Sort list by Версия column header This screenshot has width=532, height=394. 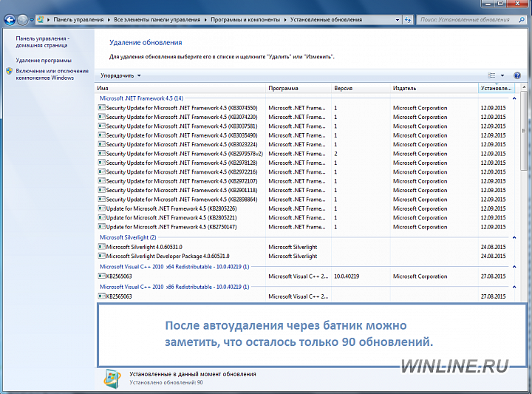point(360,88)
